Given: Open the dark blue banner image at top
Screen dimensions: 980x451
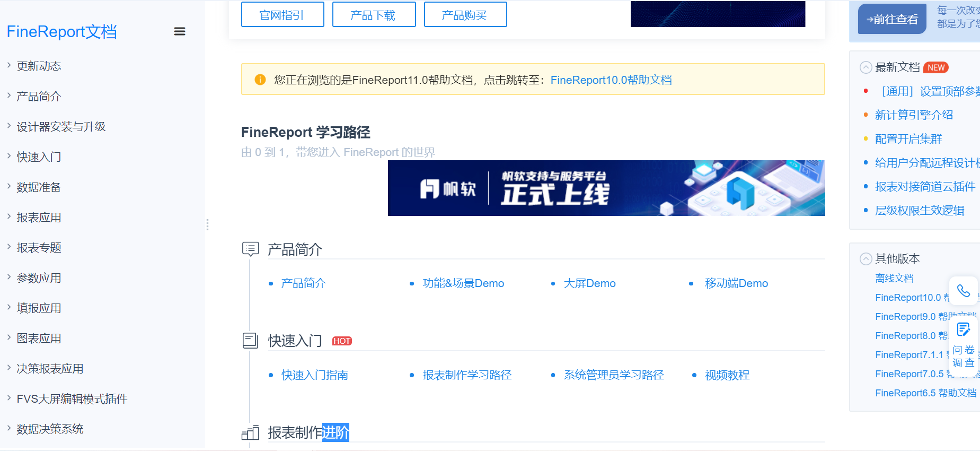Looking at the screenshot, I should (x=718, y=14).
